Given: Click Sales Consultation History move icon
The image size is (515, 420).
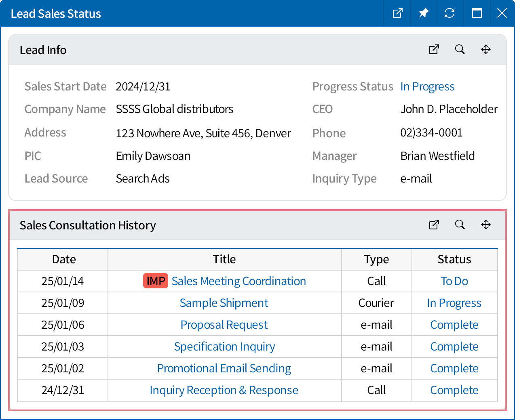Looking at the screenshot, I should (485, 225).
